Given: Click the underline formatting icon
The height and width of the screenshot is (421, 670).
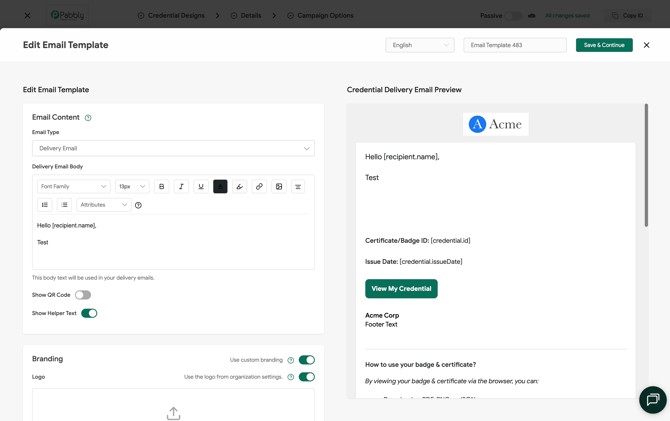Looking at the screenshot, I should click(x=201, y=186).
